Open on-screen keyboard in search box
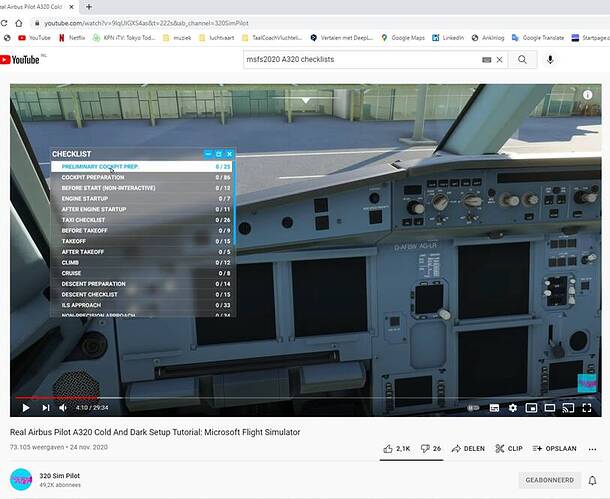 486,60
